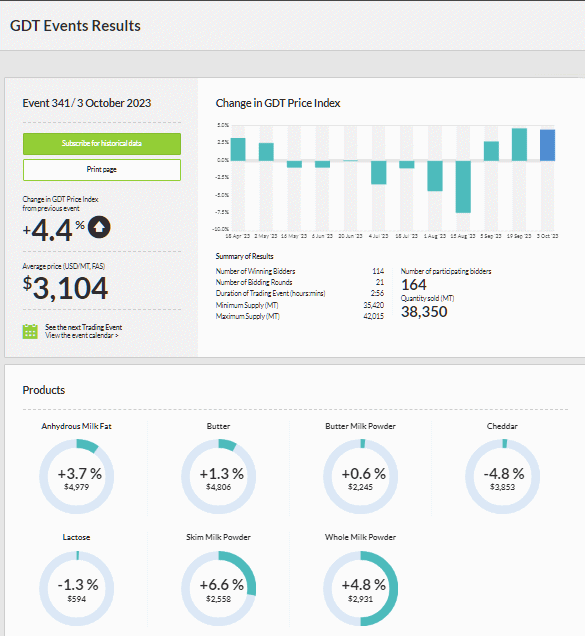585x636 pixels.
Task: Click the See the next Trading Event text
Action: click(84, 327)
